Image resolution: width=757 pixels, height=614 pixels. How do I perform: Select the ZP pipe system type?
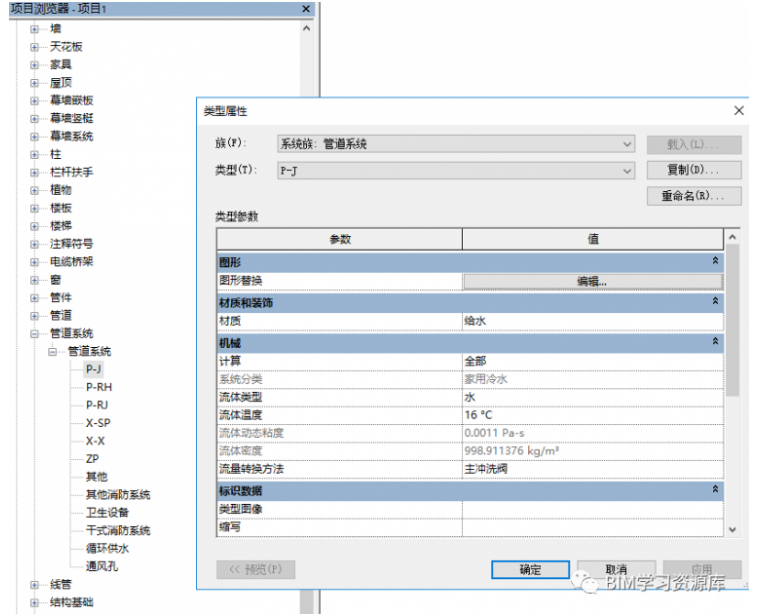click(x=92, y=459)
